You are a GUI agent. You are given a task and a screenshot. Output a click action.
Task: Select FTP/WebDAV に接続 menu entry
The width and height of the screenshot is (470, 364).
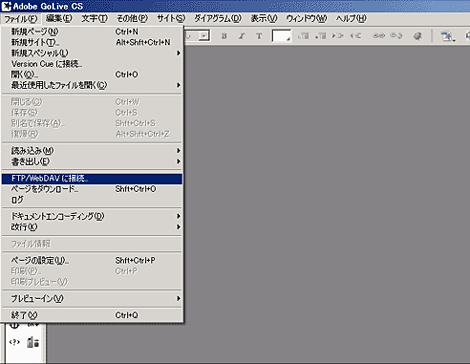click(x=92, y=179)
